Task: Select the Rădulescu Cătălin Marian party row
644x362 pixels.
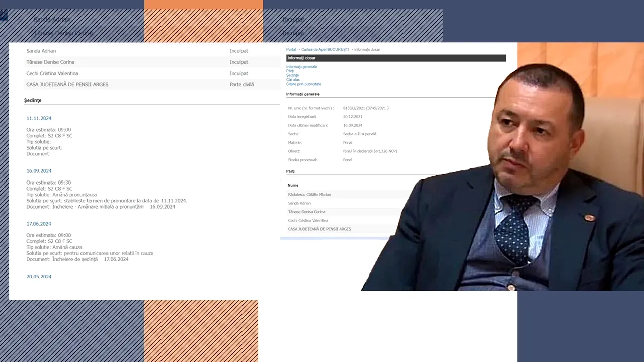Action: [x=309, y=195]
